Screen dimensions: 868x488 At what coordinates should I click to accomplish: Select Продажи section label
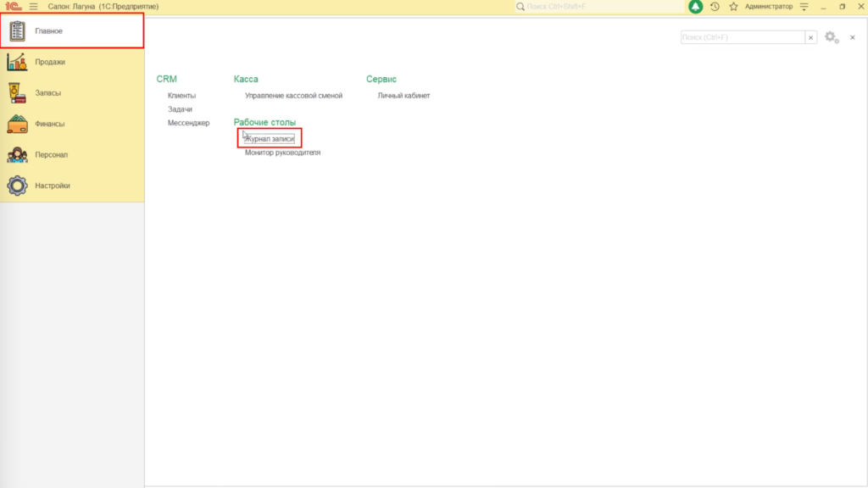tap(50, 62)
